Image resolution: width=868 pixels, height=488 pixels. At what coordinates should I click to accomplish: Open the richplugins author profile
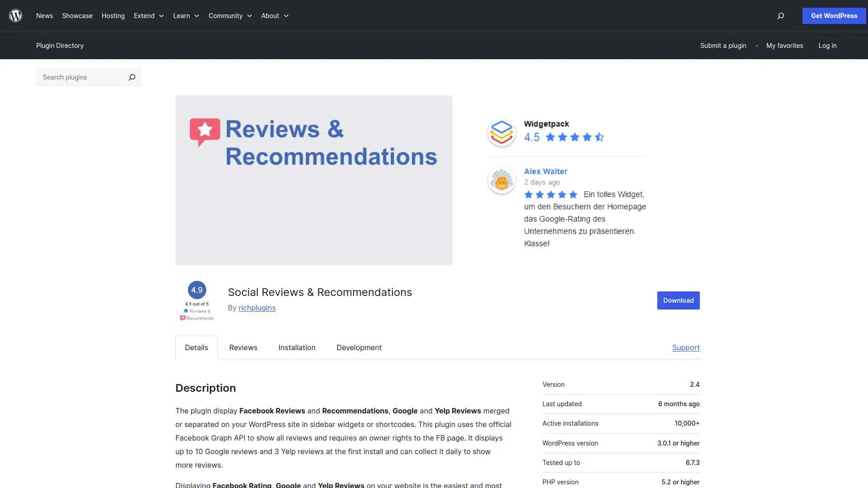click(x=257, y=308)
